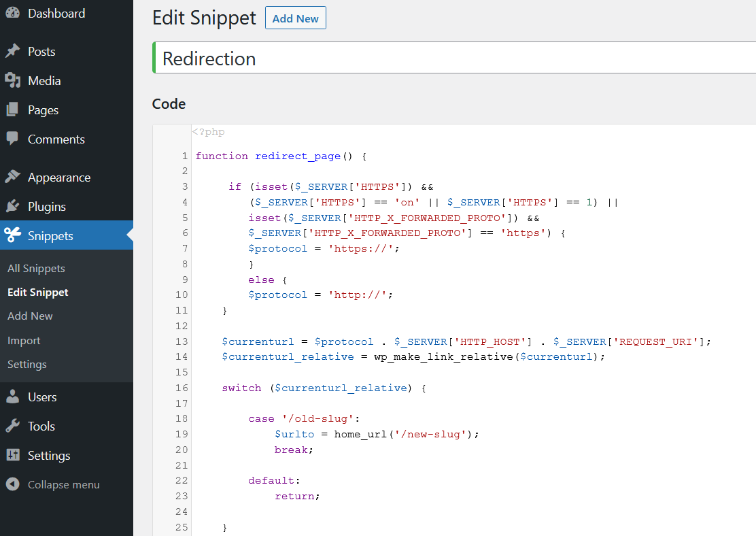Click line number 25 in gutter
Viewport: 756px width, 536px height.
(x=182, y=527)
